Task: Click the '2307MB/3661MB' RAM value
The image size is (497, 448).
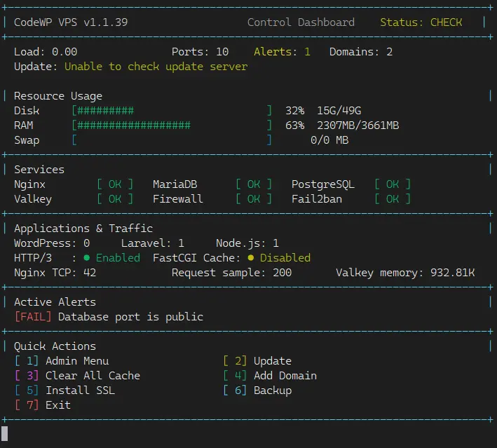Action: click(358, 125)
